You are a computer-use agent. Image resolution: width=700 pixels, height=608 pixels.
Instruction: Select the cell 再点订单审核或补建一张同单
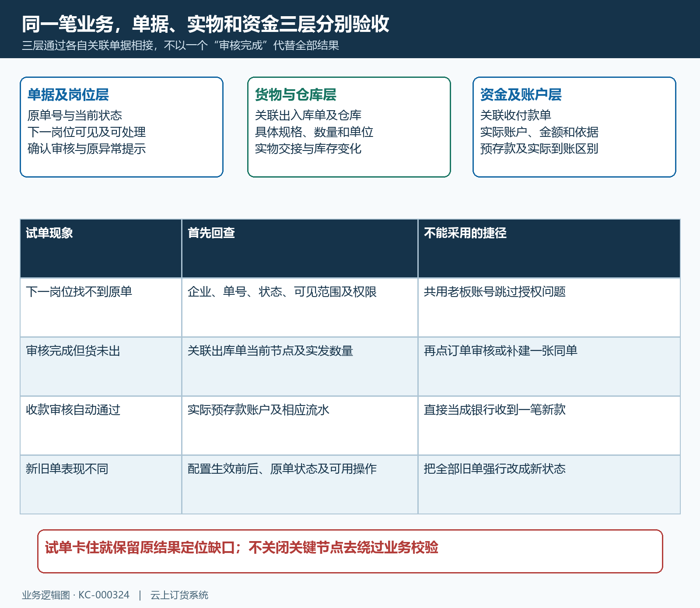point(549,367)
